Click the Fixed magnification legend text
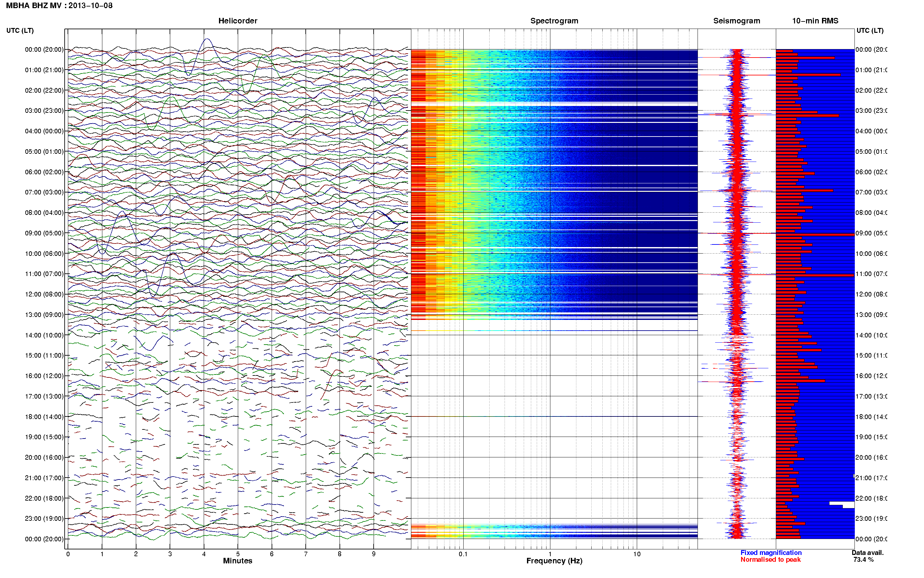 (771, 552)
